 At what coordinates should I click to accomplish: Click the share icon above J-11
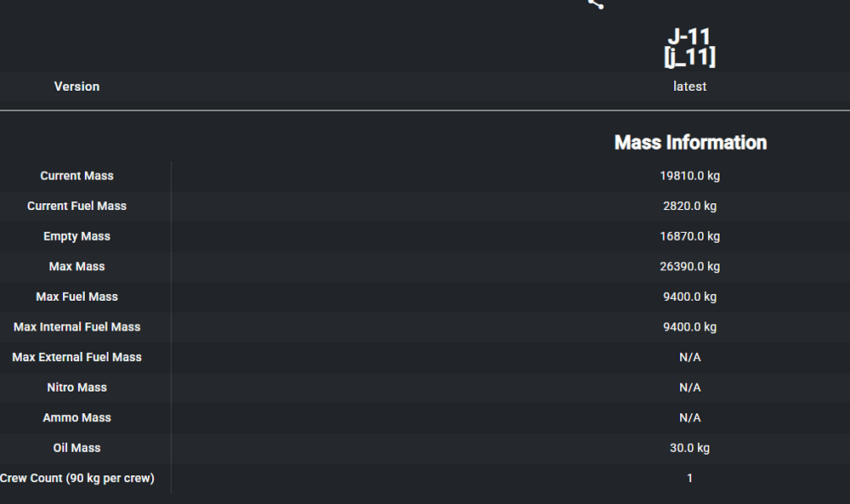click(x=595, y=3)
